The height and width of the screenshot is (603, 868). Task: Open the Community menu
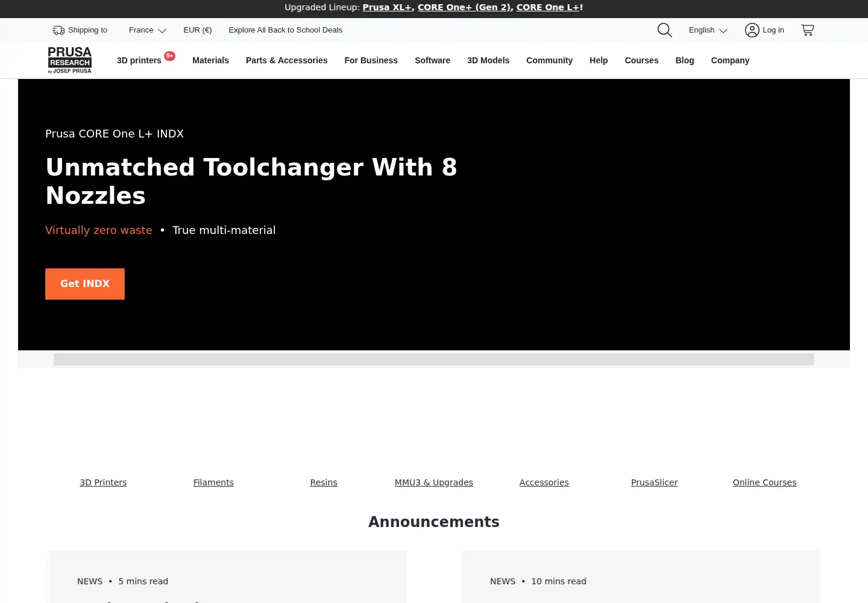(550, 60)
